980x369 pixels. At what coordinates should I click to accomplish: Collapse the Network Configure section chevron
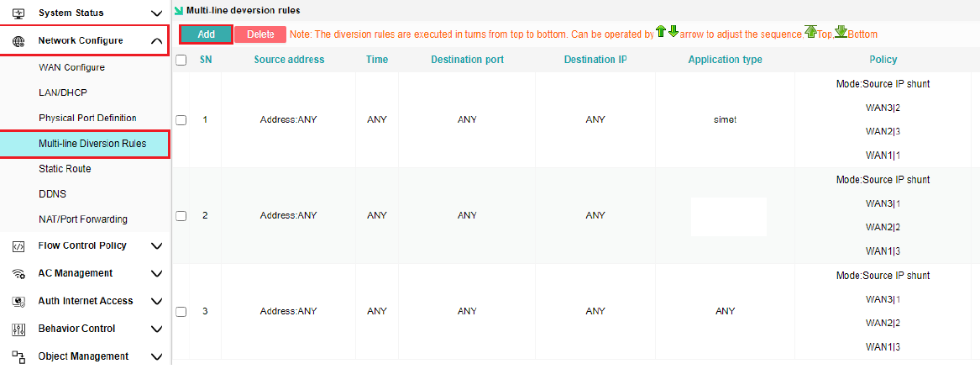(x=156, y=40)
